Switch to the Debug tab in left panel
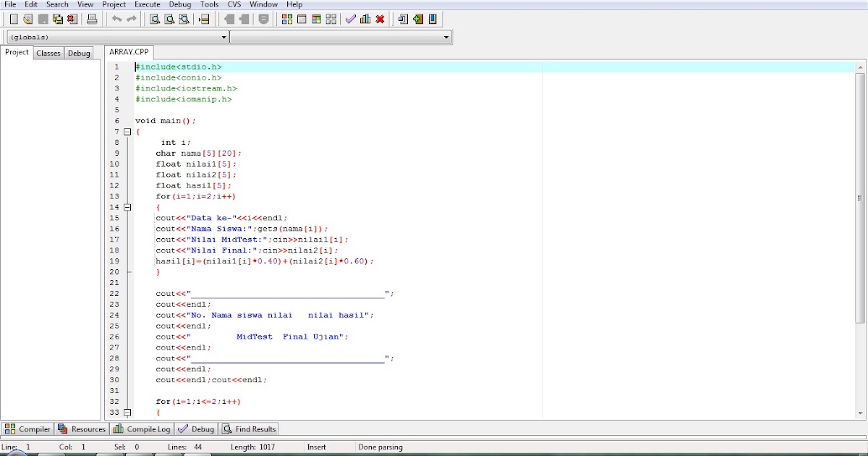 [79, 53]
